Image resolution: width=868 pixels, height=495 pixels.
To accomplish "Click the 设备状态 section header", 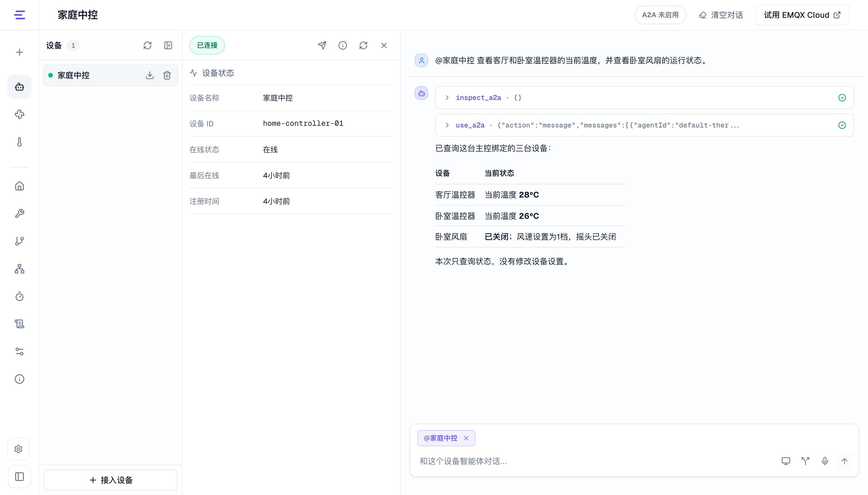I will (x=212, y=73).
